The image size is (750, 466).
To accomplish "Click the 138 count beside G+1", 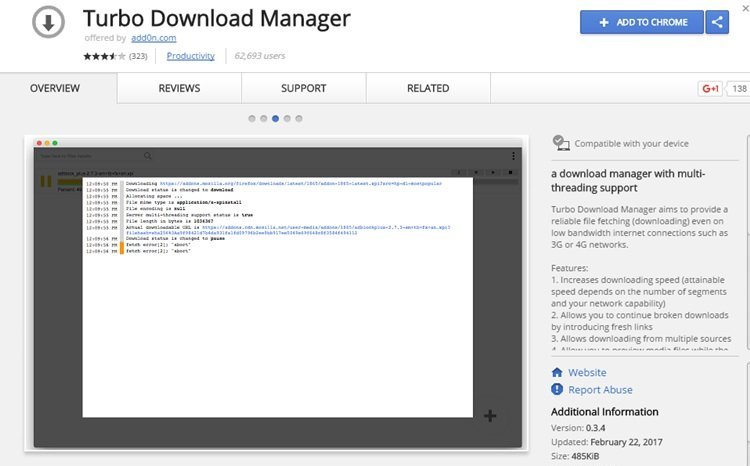I will pos(739,89).
